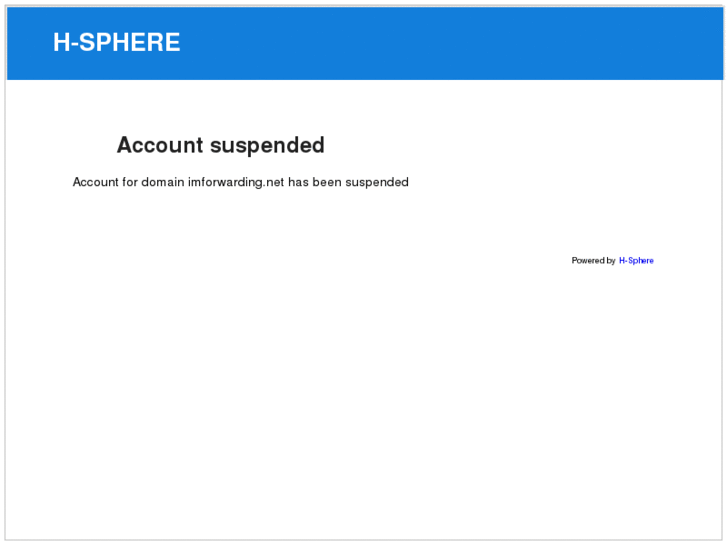Click the letter H in header title
Screen dimensions: 727x545
pyautogui.click(x=61, y=43)
